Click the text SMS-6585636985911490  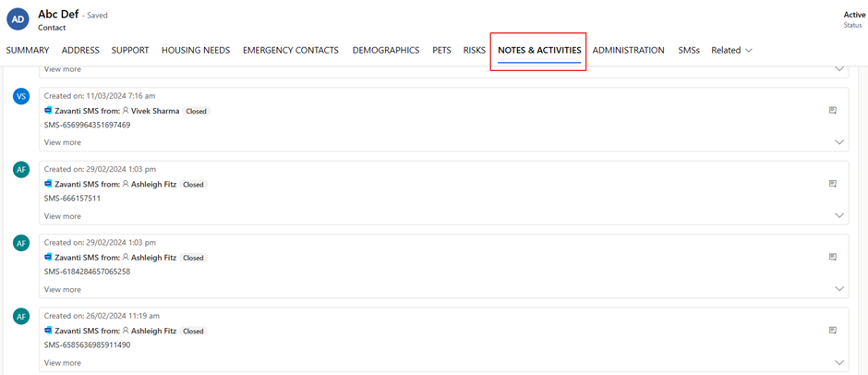tap(88, 345)
